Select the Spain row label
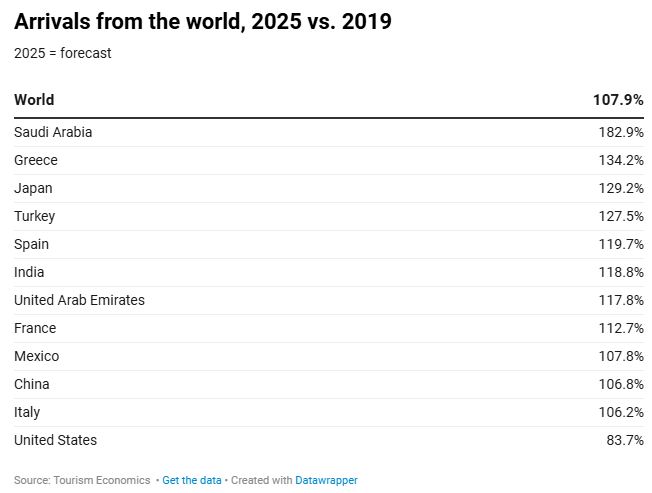Image resolution: width=652 pixels, height=493 pixels. (31, 244)
